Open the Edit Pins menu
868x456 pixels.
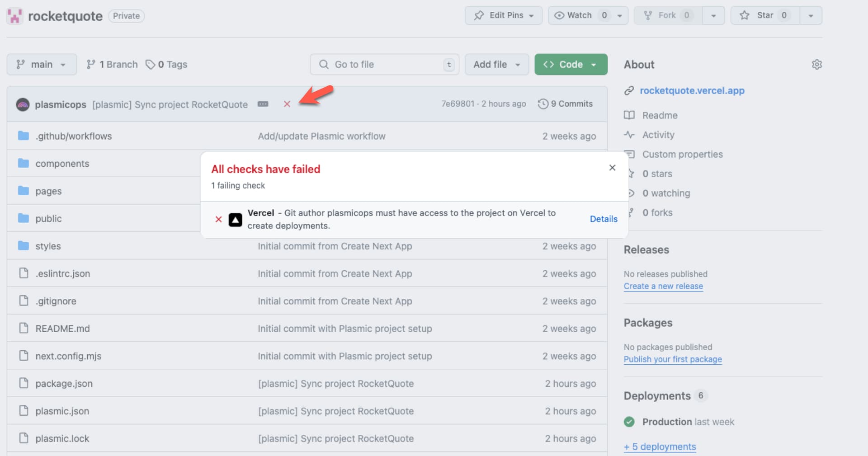coord(503,15)
